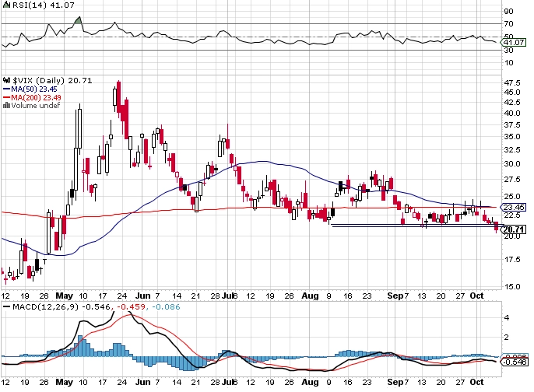Screen dimensions: 534x392
Task: Click the current price tag 20.71 on axis
Action: tap(513, 229)
